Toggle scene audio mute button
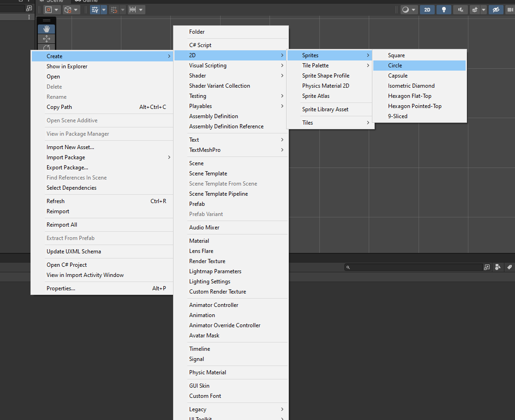 point(460,10)
